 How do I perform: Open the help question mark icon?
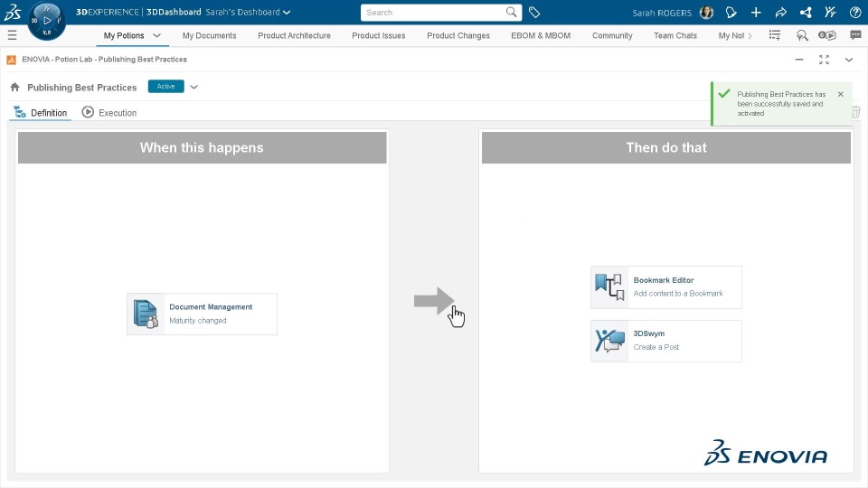pos(854,12)
